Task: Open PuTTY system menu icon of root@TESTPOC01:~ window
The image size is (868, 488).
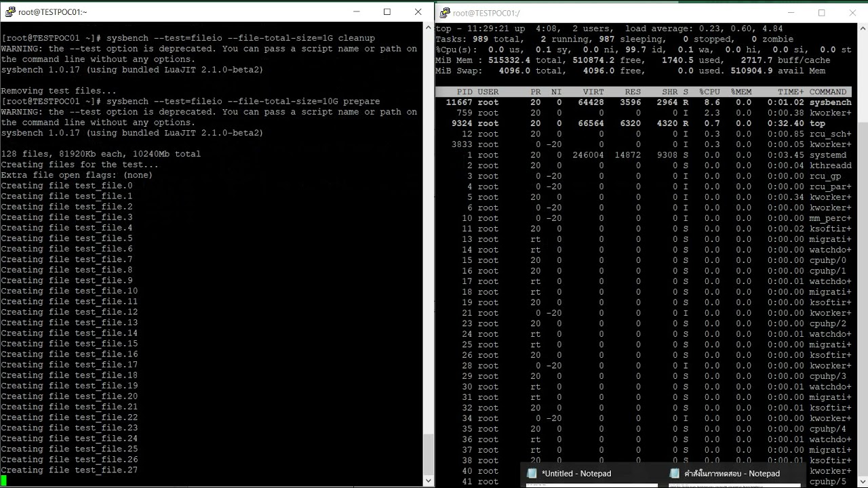Action: 10,12
